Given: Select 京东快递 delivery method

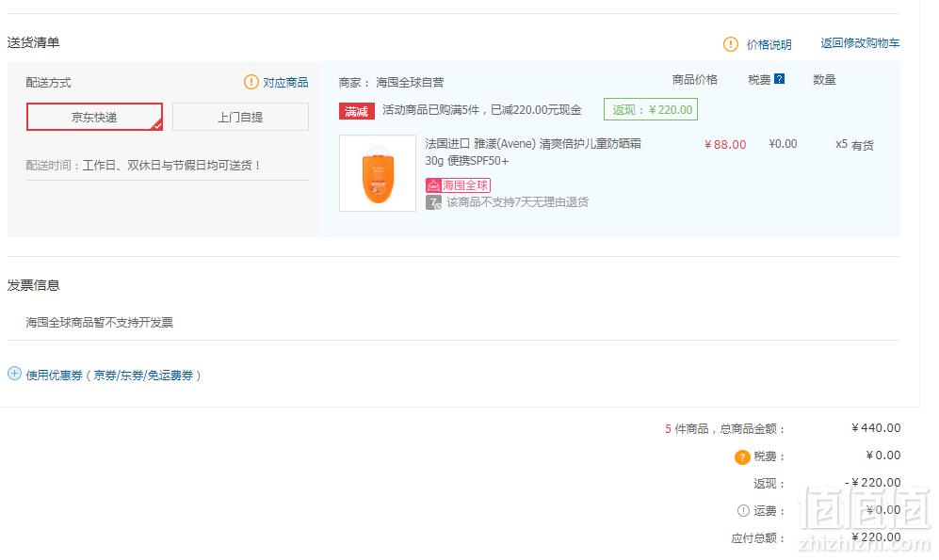Looking at the screenshot, I should [x=94, y=117].
